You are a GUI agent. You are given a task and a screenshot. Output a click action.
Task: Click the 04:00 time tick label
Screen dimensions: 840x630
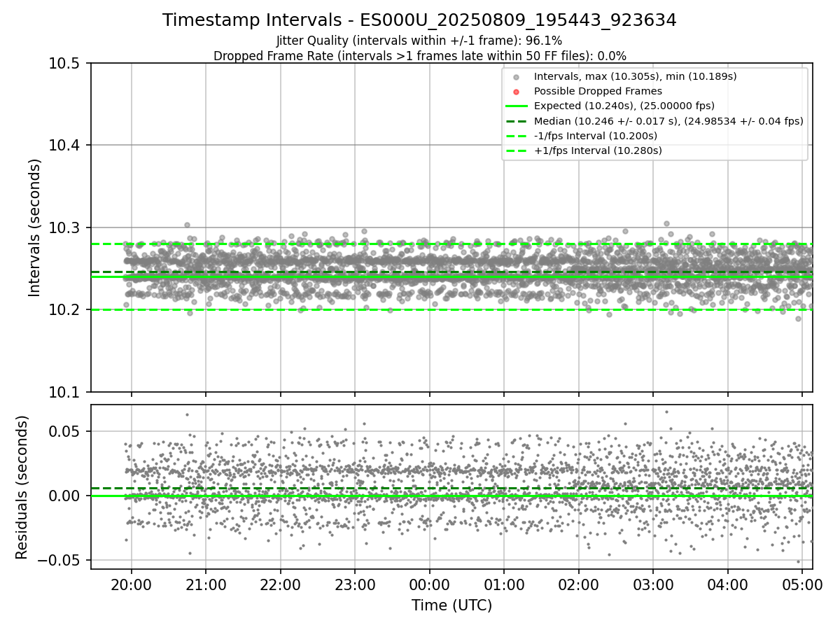(x=728, y=584)
